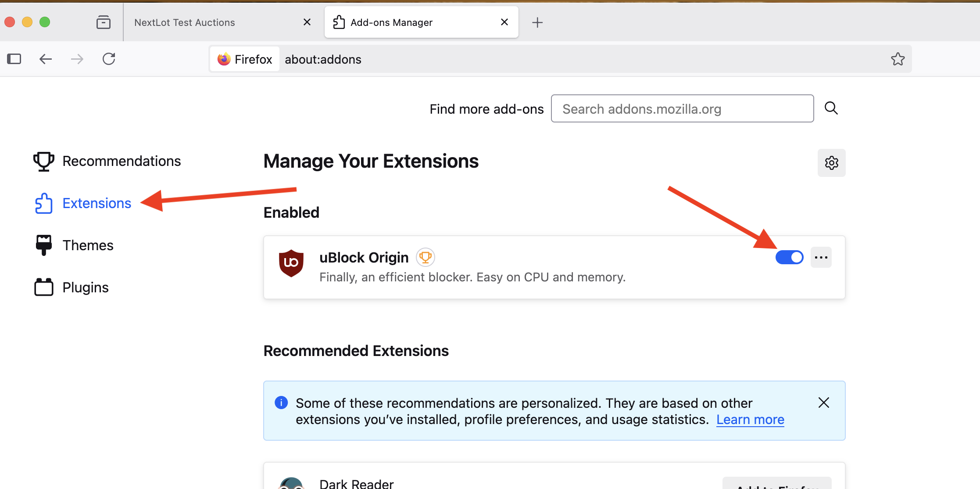The height and width of the screenshot is (489, 980).
Task: Go back one page
Action: 46,59
